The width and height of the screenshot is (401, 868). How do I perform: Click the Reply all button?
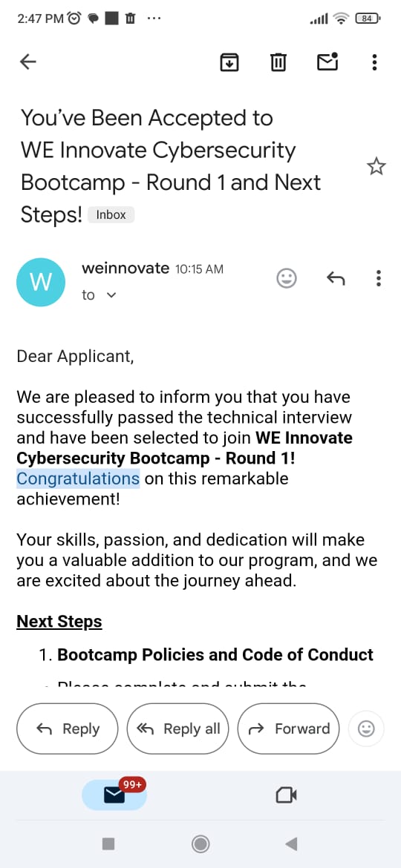(177, 729)
